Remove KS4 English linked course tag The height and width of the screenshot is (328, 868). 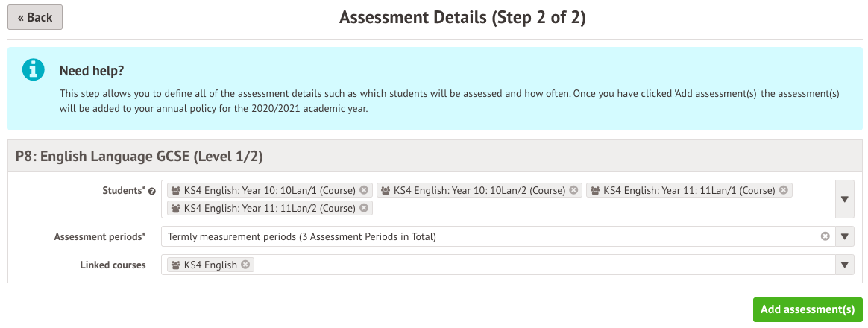tap(245, 265)
